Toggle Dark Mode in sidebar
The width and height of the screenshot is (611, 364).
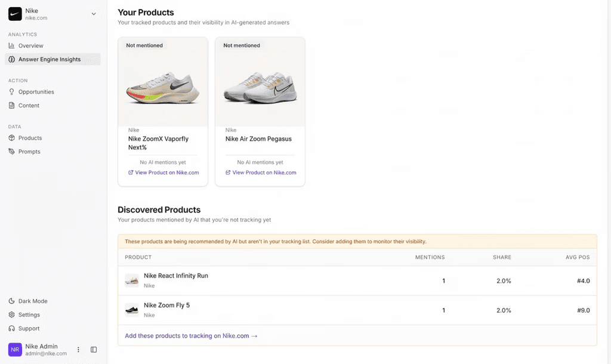(x=33, y=301)
